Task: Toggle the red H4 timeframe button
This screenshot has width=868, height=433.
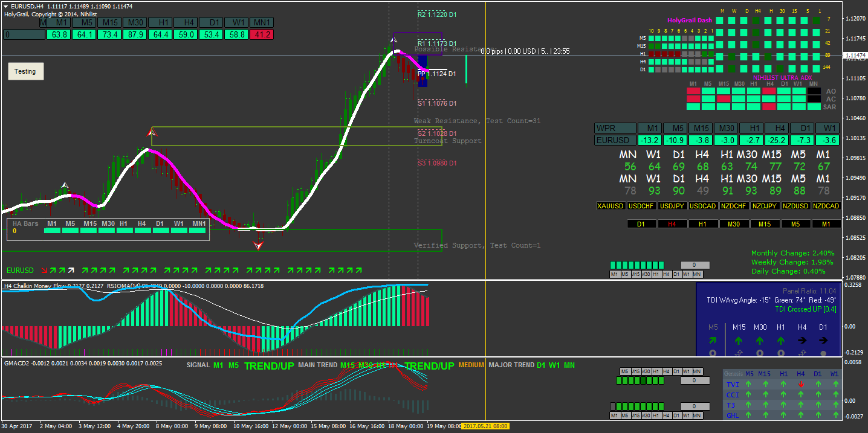Action: coord(673,224)
